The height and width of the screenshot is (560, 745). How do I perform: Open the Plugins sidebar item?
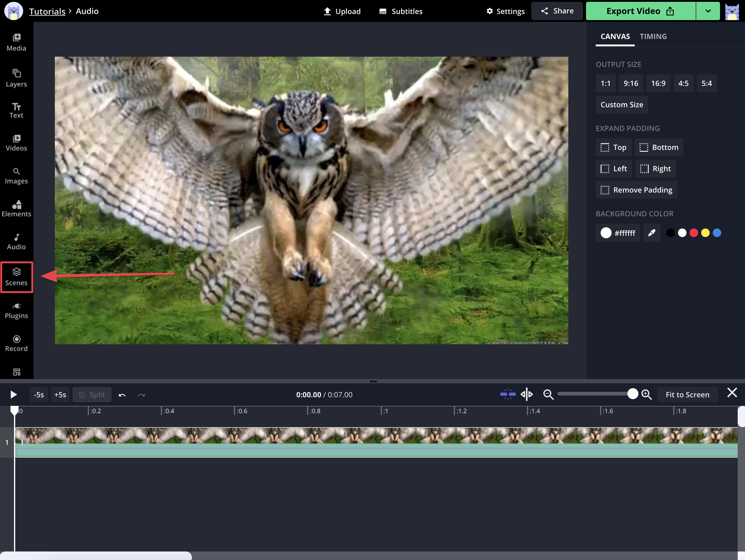point(16,310)
